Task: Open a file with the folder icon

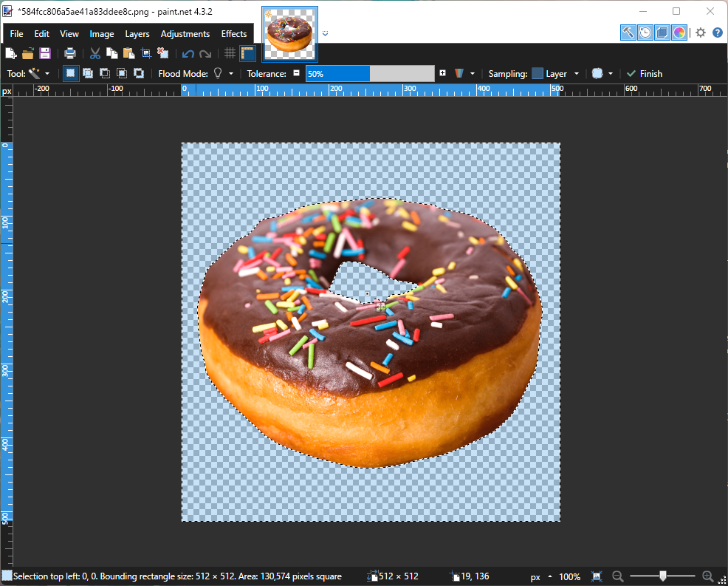Action: pyautogui.click(x=28, y=53)
